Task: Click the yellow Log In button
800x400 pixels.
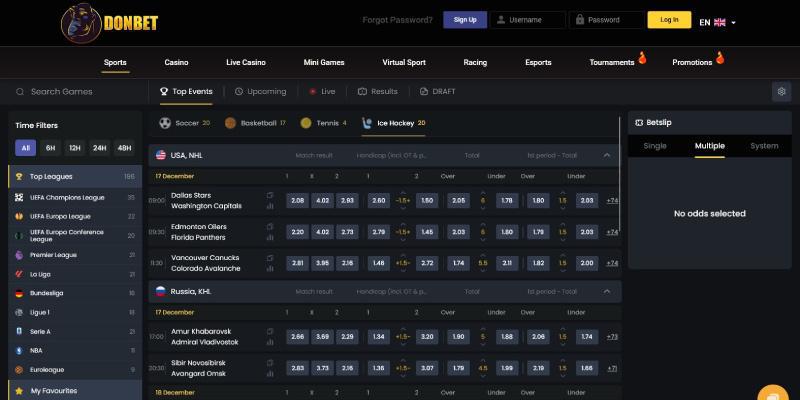Action: point(669,20)
